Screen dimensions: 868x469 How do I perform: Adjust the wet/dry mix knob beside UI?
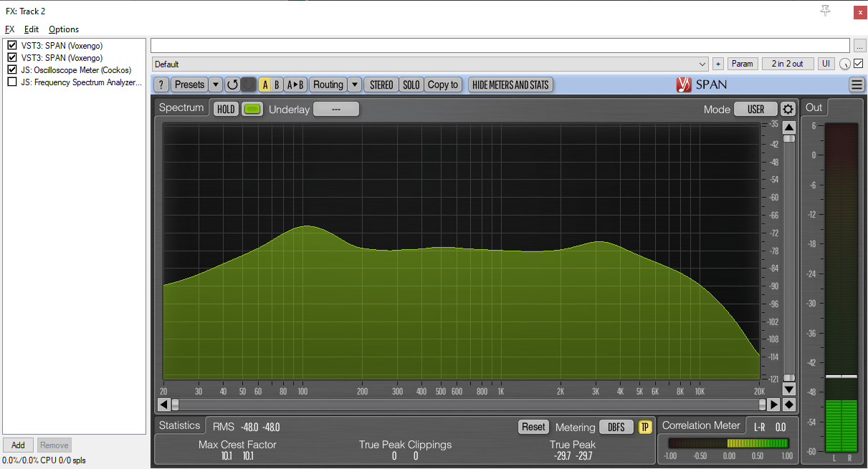[x=845, y=64]
